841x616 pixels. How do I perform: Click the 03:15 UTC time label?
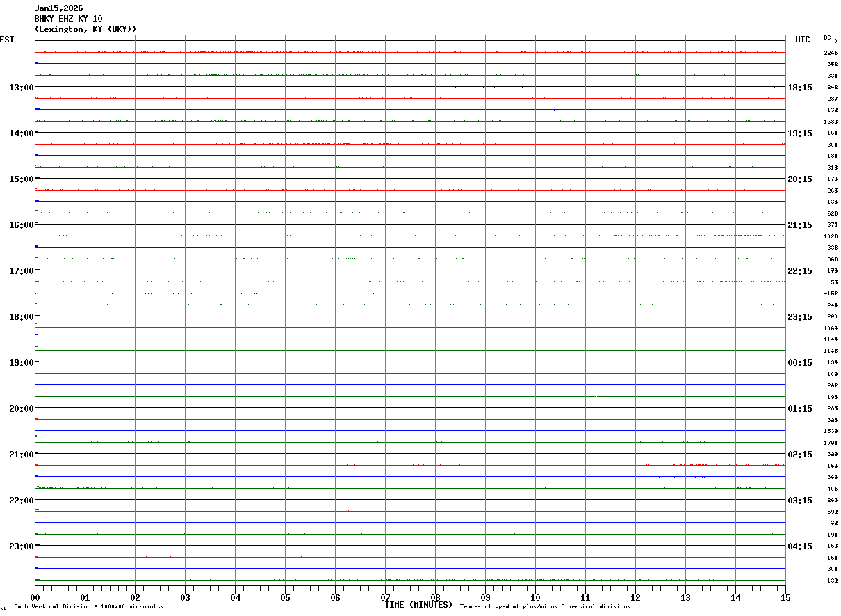pos(800,500)
